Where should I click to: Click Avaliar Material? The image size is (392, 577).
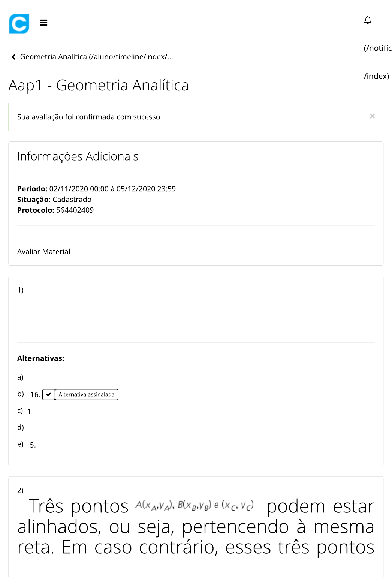tap(43, 252)
